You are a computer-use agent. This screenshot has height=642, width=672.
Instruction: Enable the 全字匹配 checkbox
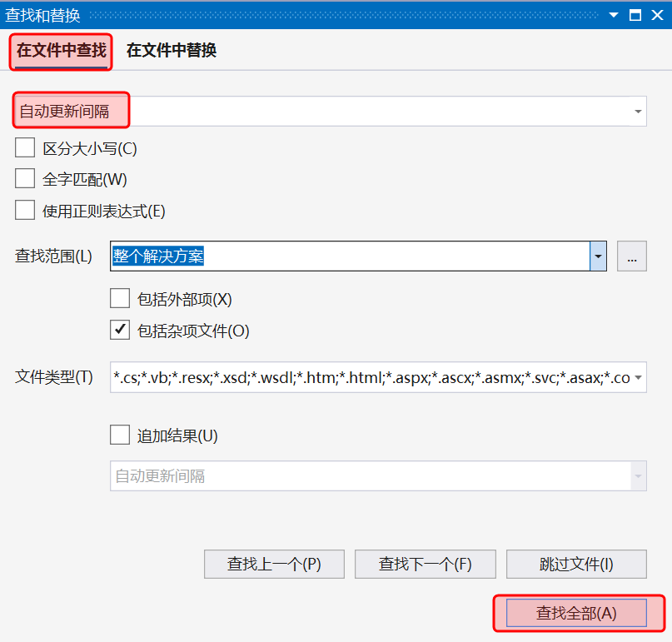tap(25, 179)
